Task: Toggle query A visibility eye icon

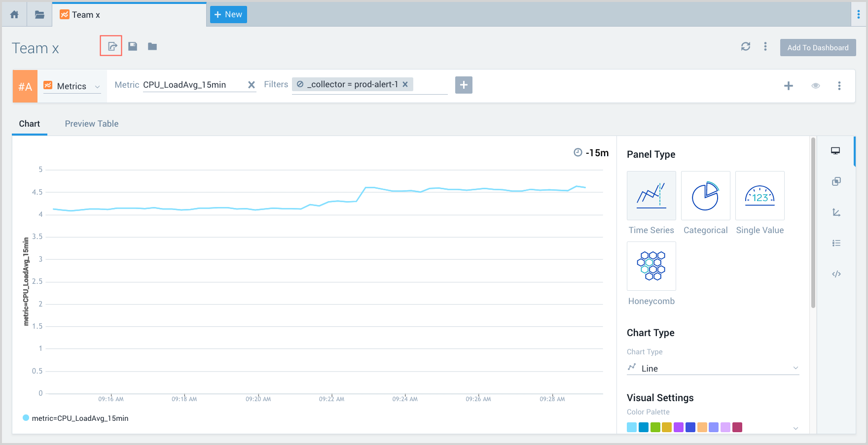Action: [x=815, y=86]
